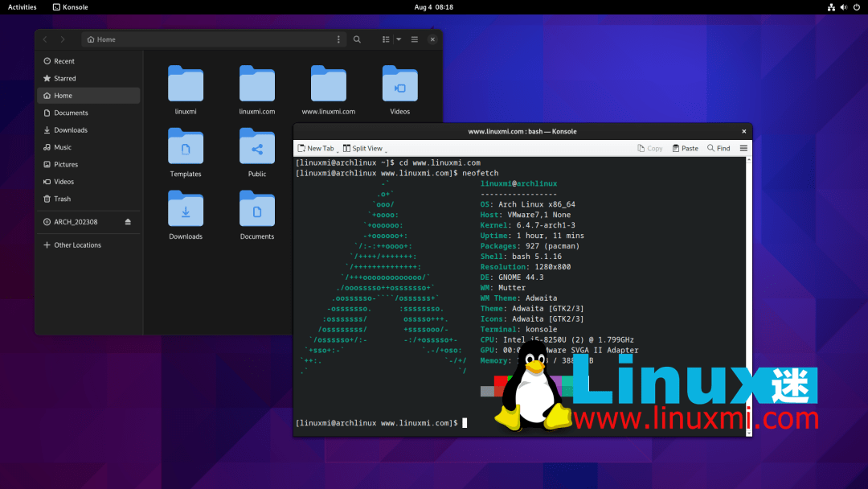Image resolution: width=868 pixels, height=489 pixels.
Task: Open the Documents folder icon in file grid
Action: coord(257,209)
